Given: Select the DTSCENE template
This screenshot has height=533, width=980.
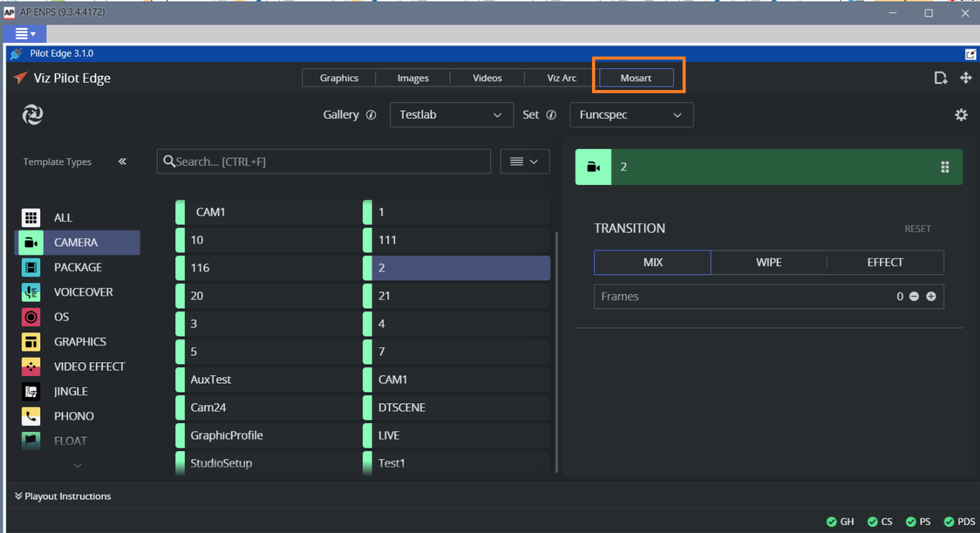Looking at the screenshot, I should (457, 407).
